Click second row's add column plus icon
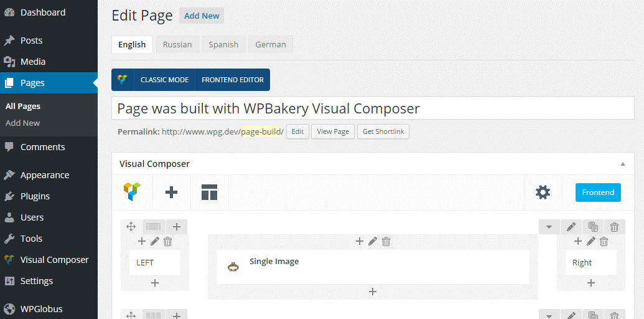 coord(177,315)
